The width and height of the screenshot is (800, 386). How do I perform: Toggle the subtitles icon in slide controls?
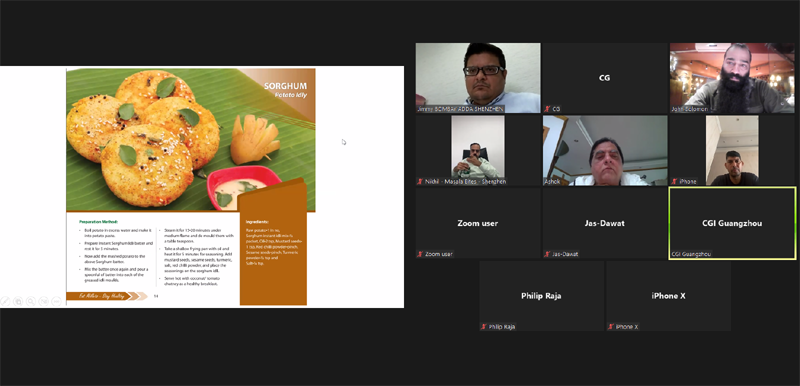pos(44,301)
